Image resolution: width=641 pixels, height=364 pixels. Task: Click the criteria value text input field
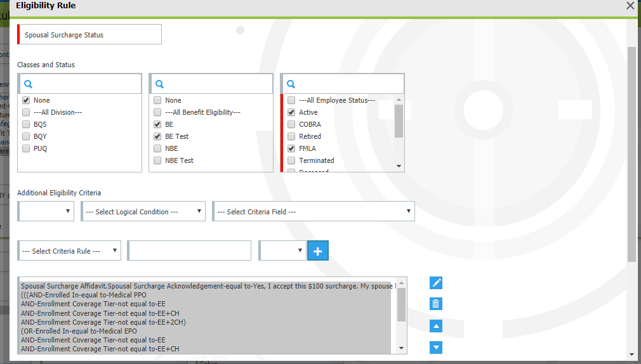190,251
